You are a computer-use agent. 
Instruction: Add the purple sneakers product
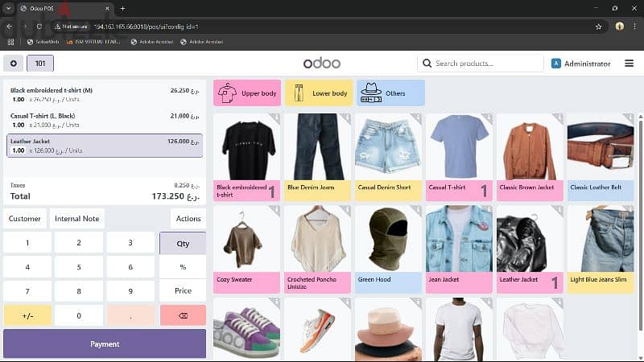(247, 329)
